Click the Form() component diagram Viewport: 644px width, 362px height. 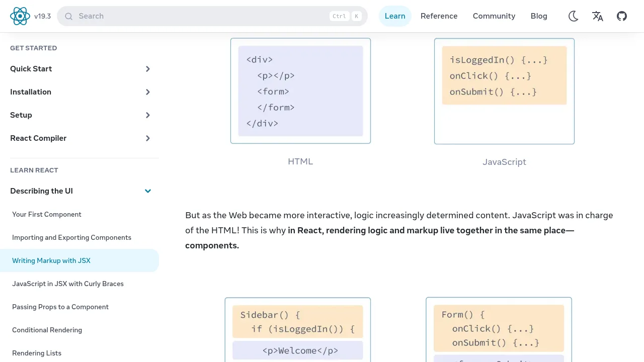point(499,330)
